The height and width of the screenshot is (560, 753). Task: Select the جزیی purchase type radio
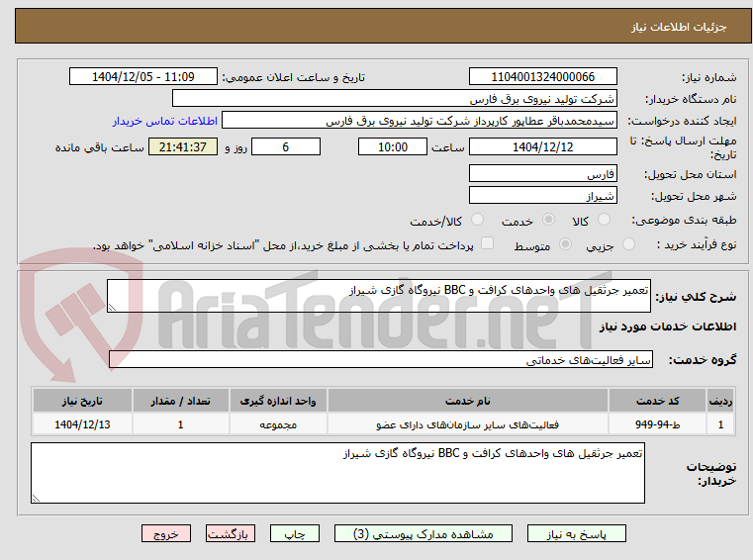[628, 244]
